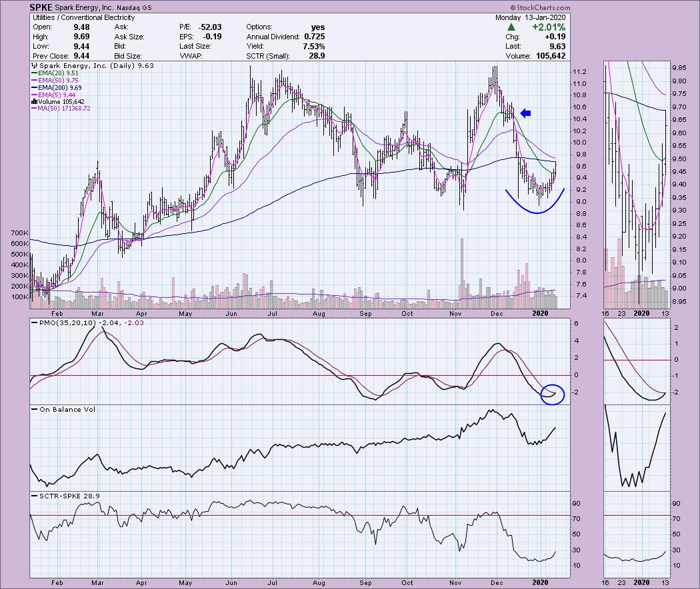Screen dimensions: 700x589
Task: Click the 10.6 price axis label
Action: click(x=579, y=107)
